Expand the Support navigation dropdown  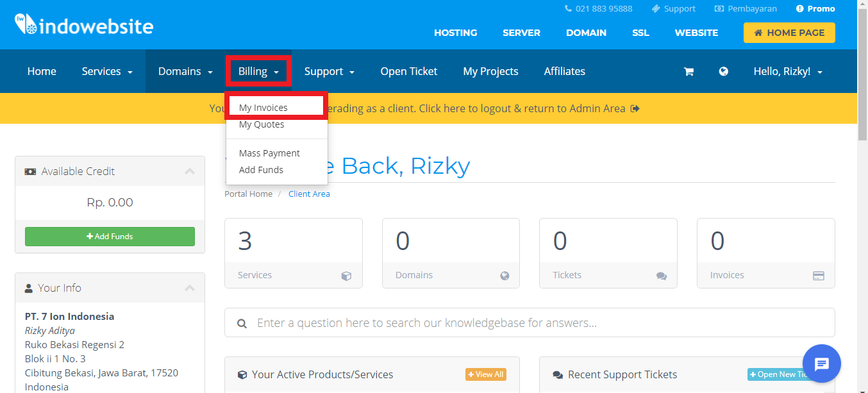pos(329,72)
